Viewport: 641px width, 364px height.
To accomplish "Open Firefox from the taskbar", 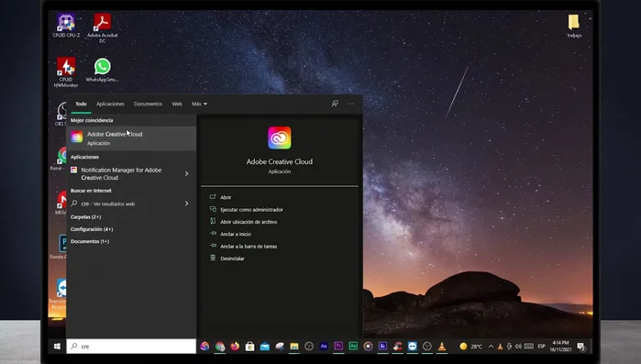I will (235, 347).
